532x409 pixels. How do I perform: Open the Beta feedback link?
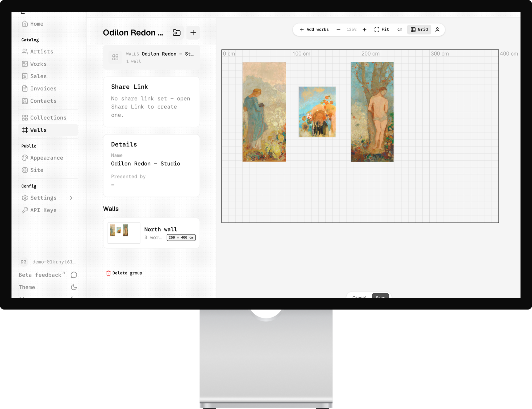click(x=41, y=275)
